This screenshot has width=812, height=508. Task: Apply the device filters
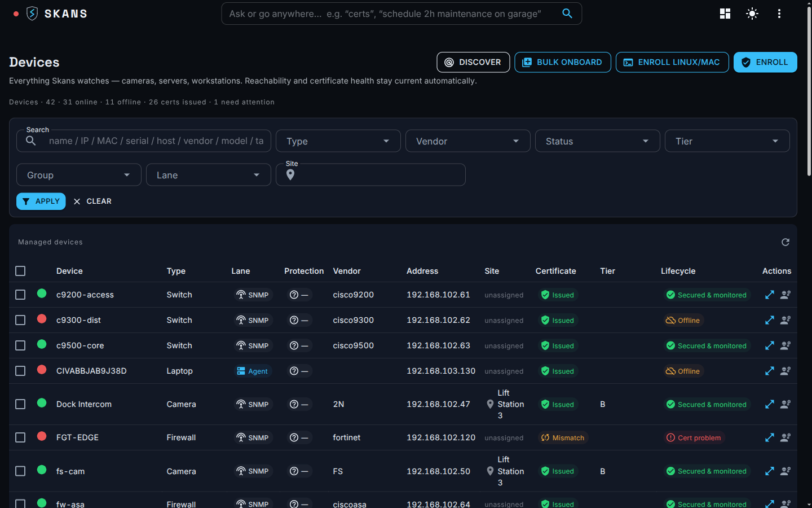[41, 202]
